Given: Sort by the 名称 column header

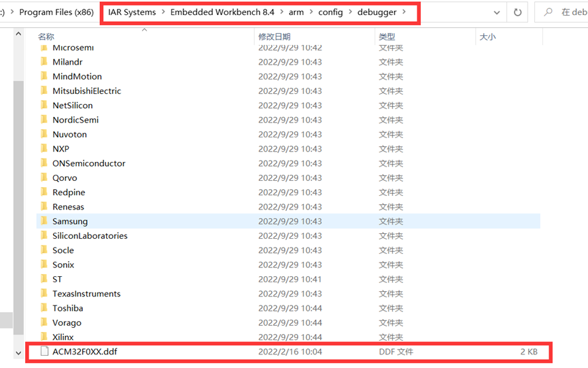Looking at the screenshot, I should coord(46,37).
